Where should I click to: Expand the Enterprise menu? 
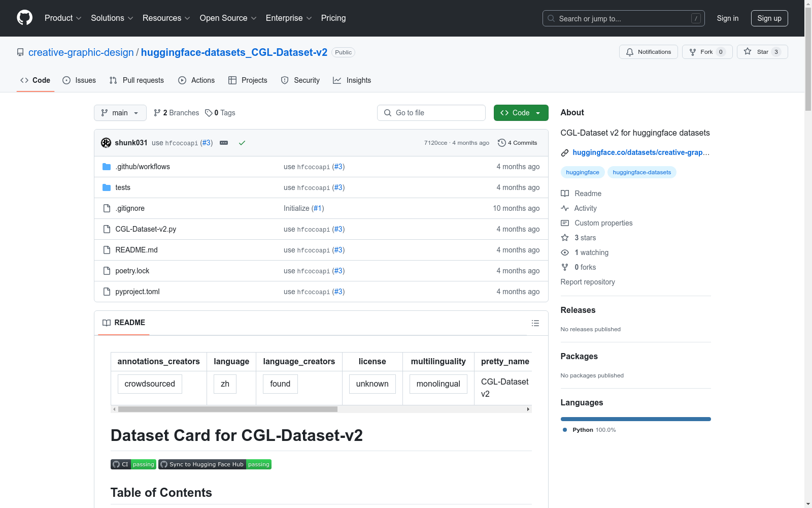point(289,18)
